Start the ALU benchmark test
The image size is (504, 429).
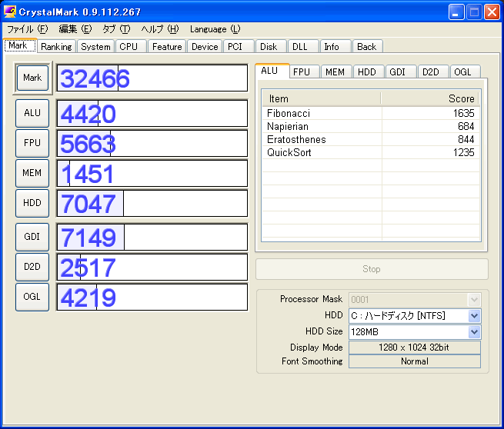point(32,113)
